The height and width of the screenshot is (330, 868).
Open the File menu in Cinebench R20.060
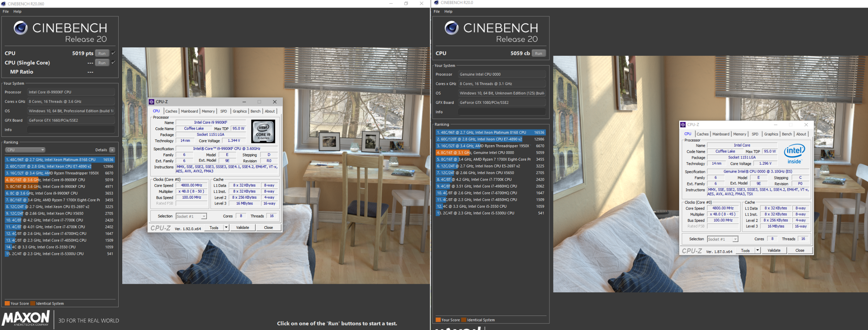[x=6, y=12]
